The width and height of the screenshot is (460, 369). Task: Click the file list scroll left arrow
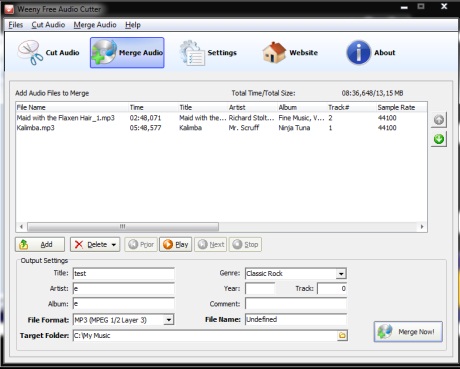point(21,227)
